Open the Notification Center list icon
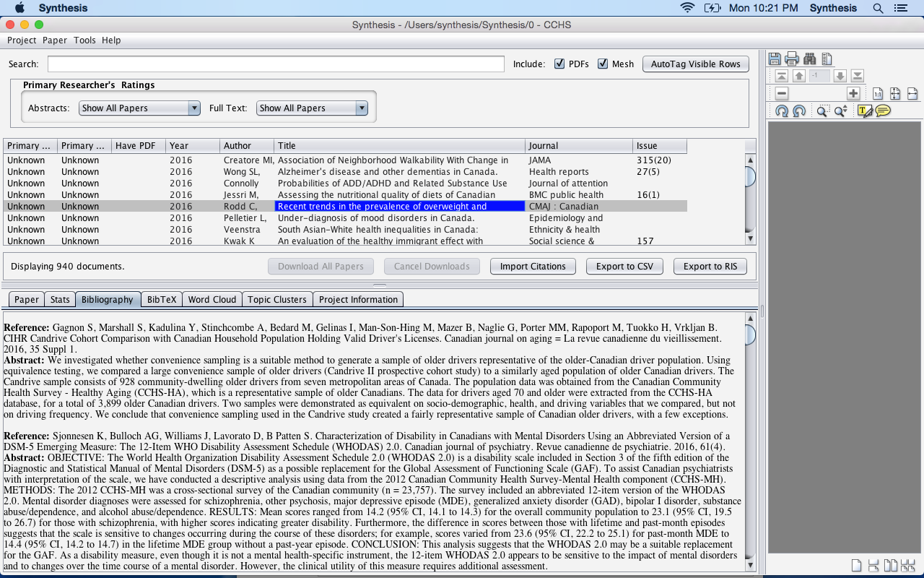The image size is (924, 578). pos(900,8)
